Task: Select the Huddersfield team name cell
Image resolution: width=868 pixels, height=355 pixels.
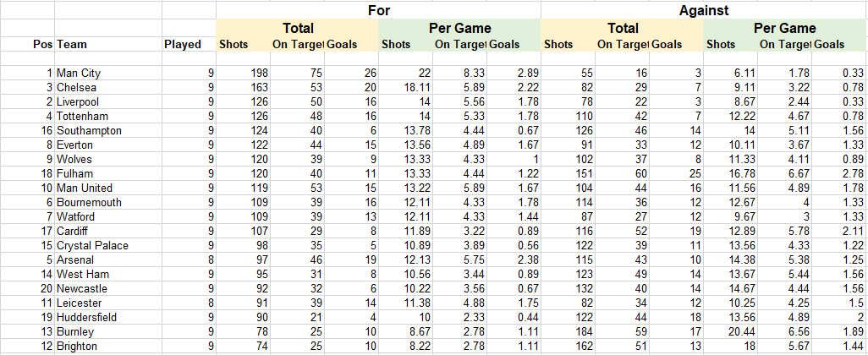Action: click(x=108, y=318)
